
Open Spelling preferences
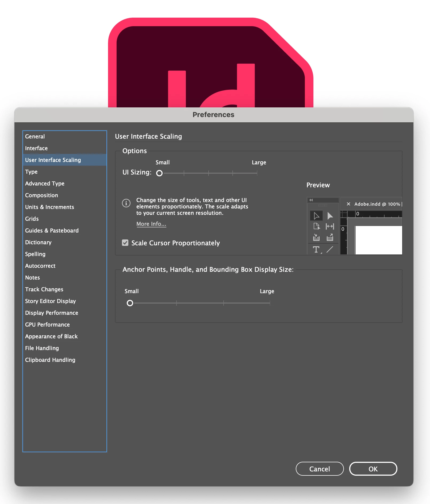point(65,254)
